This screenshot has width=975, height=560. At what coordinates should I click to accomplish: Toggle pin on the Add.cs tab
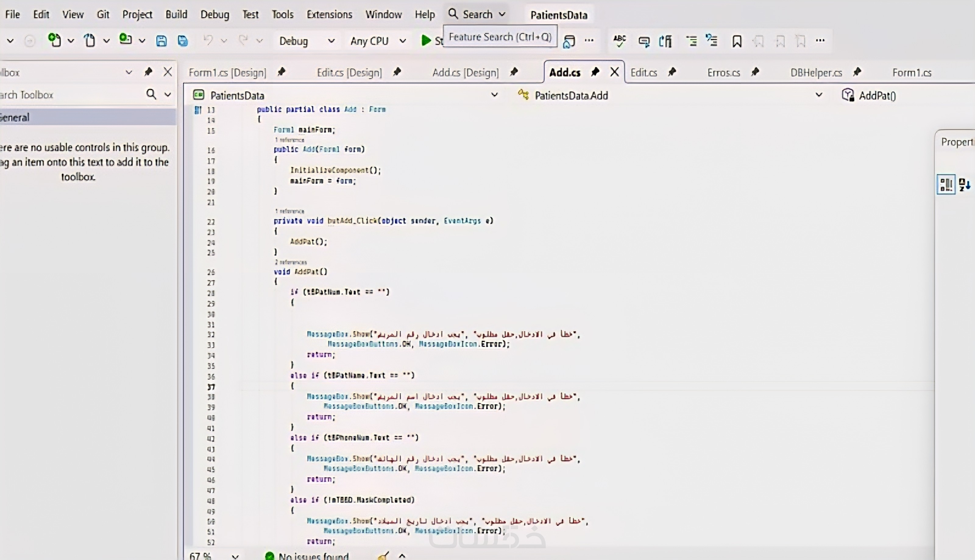pyautogui.click(x=595, y=72)
